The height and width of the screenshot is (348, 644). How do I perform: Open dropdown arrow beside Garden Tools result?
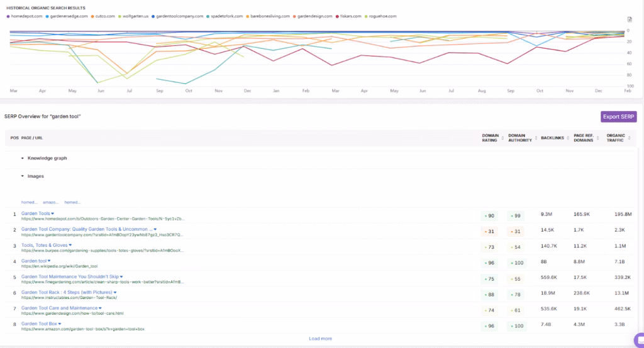[53, 214]
